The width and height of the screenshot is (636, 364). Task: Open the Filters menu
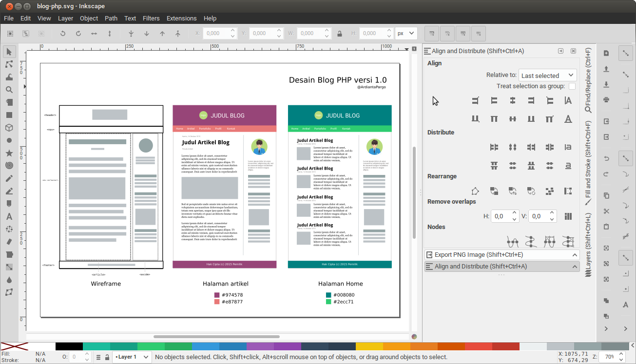click(151, 18)
